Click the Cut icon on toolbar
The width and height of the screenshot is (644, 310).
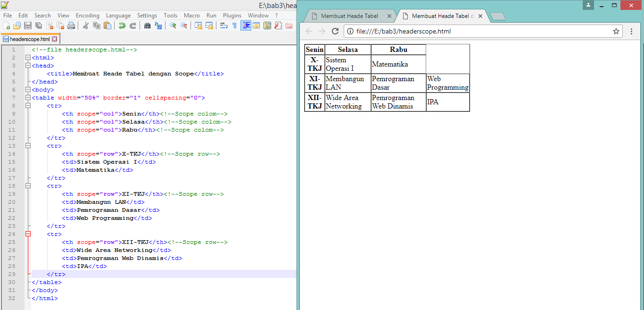pos(85,25)
